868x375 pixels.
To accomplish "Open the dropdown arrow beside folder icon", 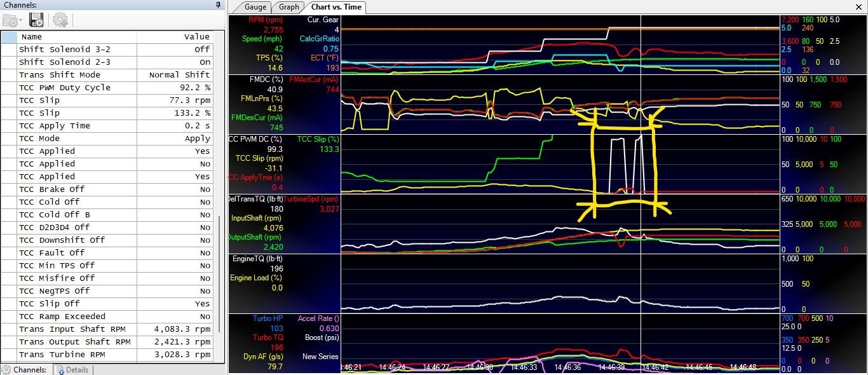I will [x=22, y=20].
